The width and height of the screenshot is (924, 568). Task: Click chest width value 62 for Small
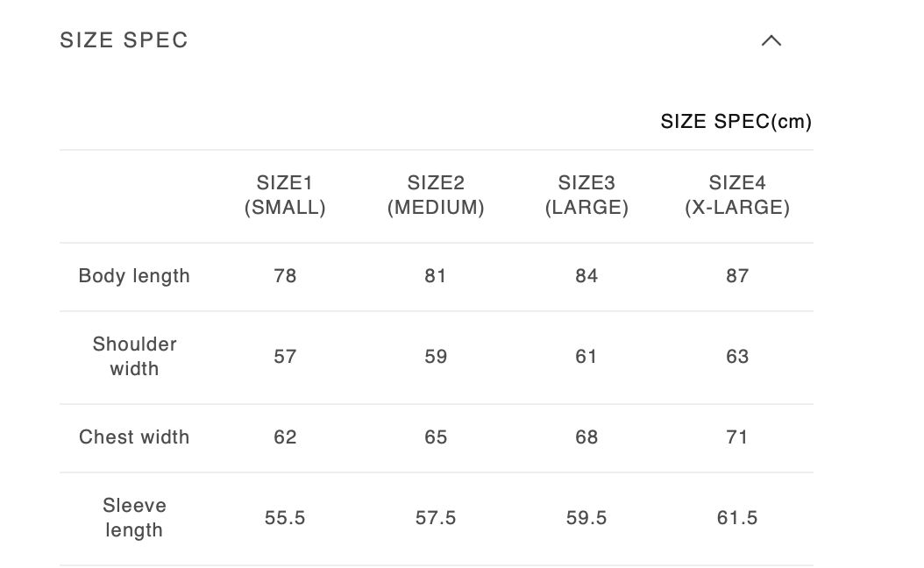(285, 437)
